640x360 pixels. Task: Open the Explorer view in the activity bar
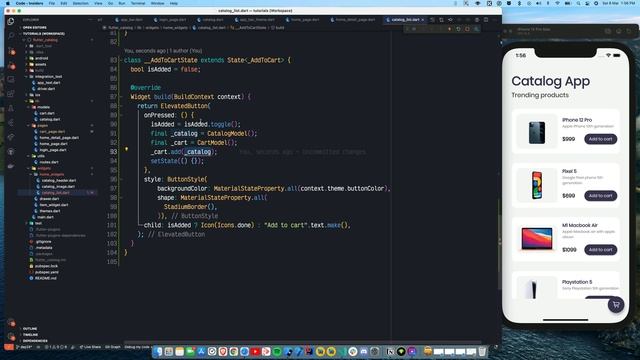point(11,21)
